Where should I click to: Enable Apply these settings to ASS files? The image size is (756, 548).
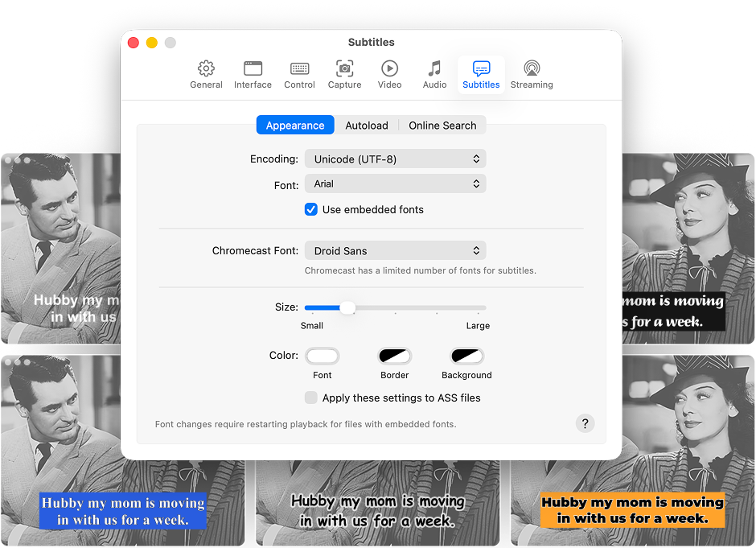click(310, 398)
